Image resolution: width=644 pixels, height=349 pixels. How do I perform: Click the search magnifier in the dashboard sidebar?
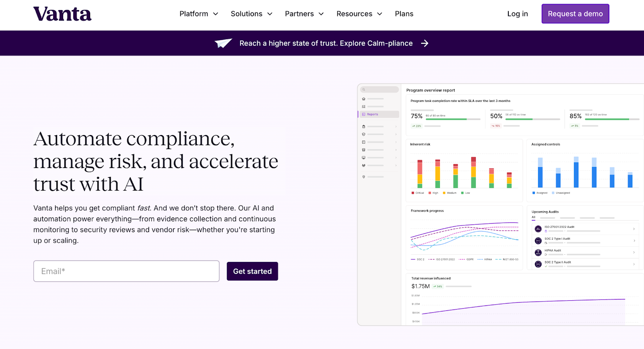[363, 89]
